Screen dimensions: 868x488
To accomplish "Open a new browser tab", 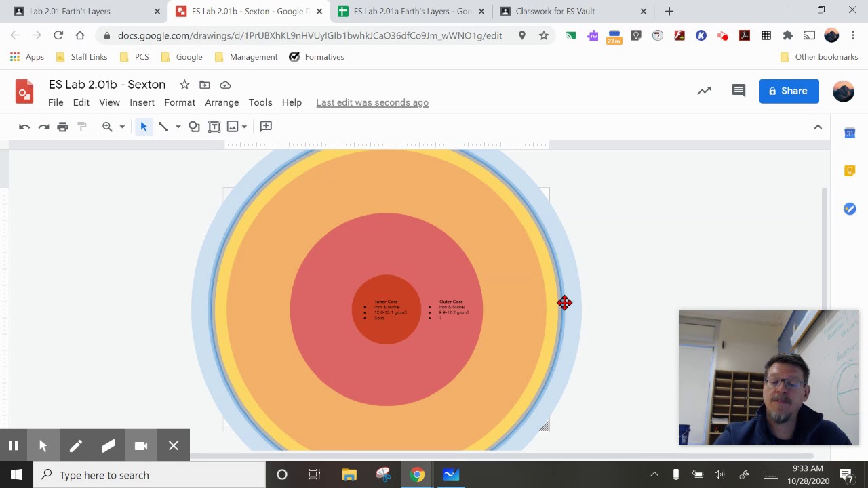I will tap(669, 11).
